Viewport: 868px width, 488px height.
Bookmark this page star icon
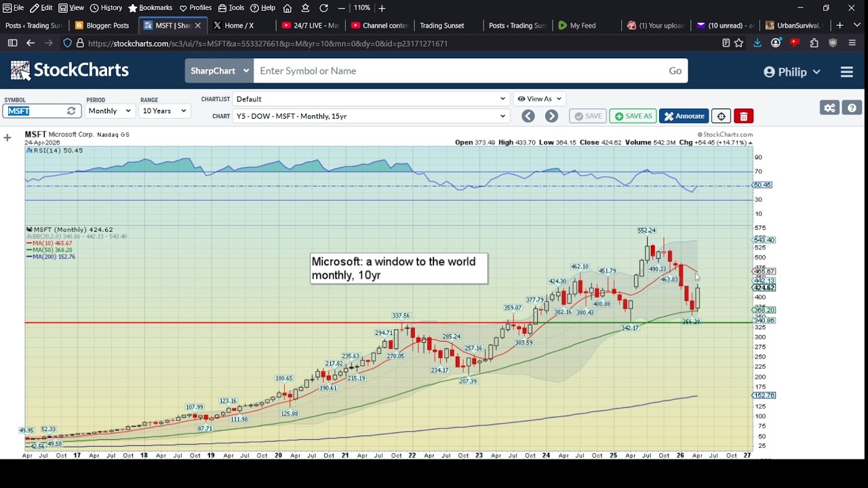pyautogui.click(x=739, y=43)
